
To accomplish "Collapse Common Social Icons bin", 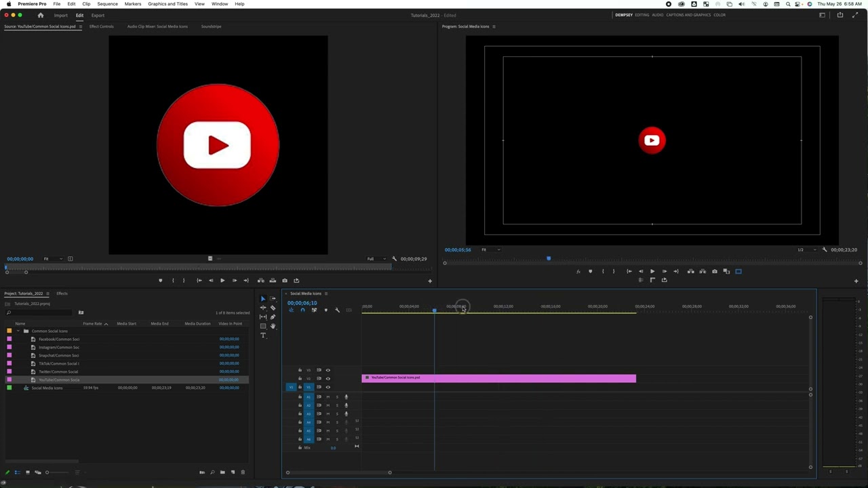I will pyautogui.click(x=18, y=331).
